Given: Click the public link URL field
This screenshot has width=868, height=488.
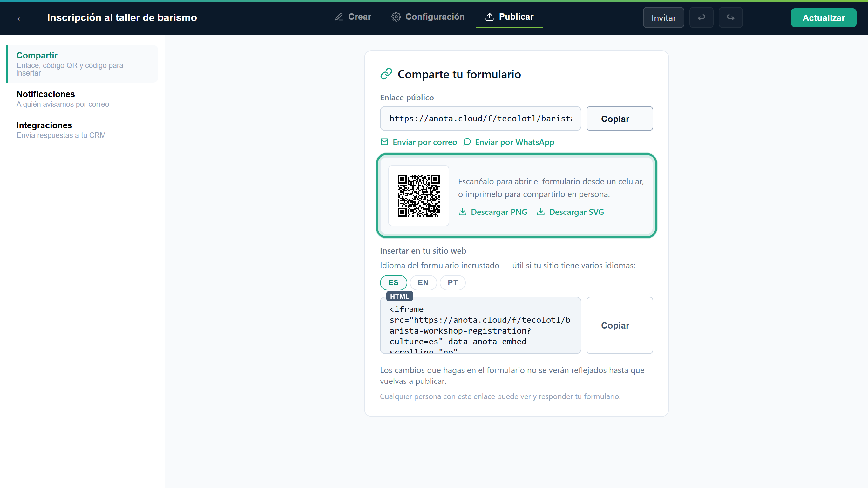Looking at the screenshot, I should coord(480,119).
